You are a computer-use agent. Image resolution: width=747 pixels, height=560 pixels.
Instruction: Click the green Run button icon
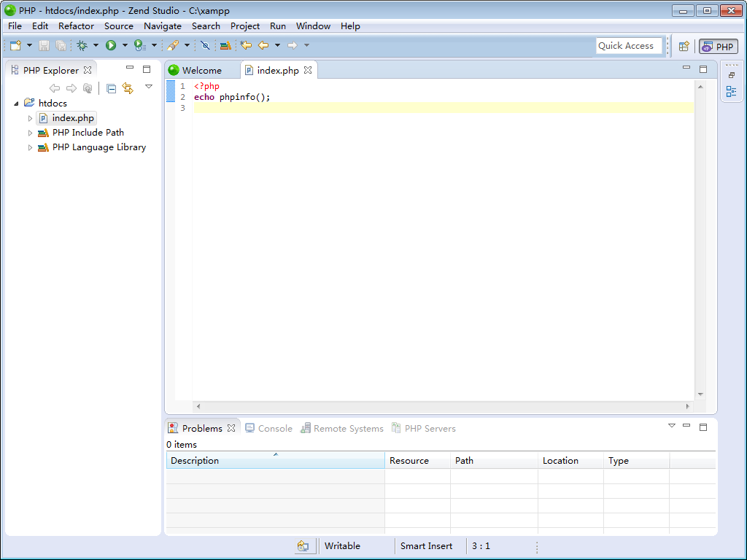[x=111, y=45]
